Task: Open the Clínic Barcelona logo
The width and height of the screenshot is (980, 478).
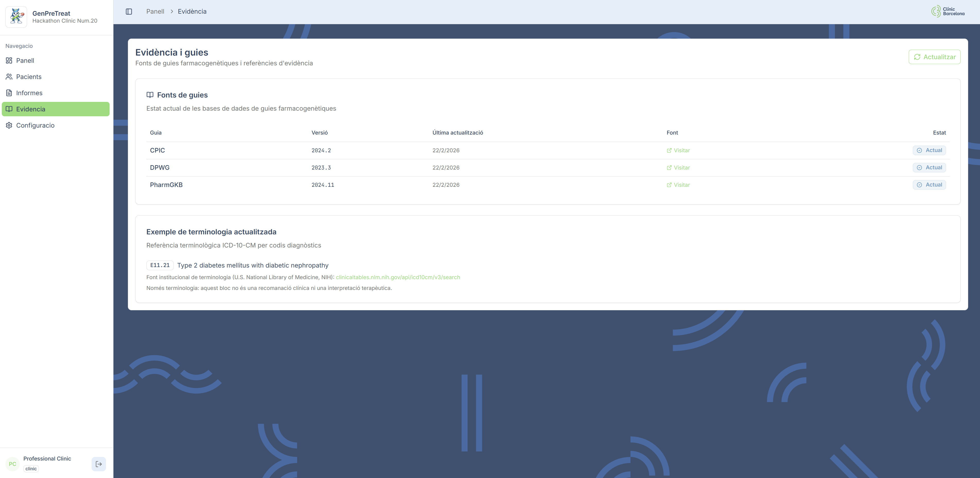Action: pos(948,11)
